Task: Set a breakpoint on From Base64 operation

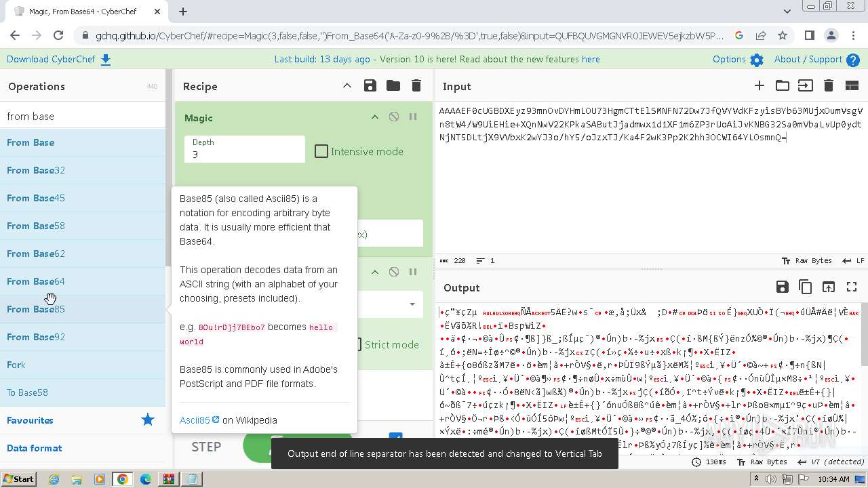Action: click(412, 272)
